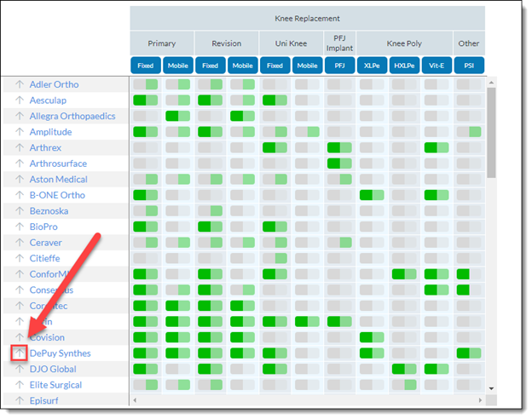Viewport: 532px width, 419px height.
Task: Click scroll down arrow of vertical scrollbar
Action: [491, 388]
